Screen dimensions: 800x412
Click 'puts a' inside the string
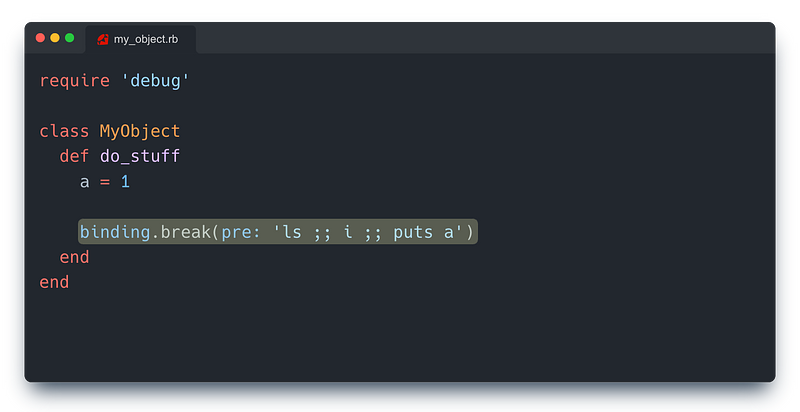423,233
